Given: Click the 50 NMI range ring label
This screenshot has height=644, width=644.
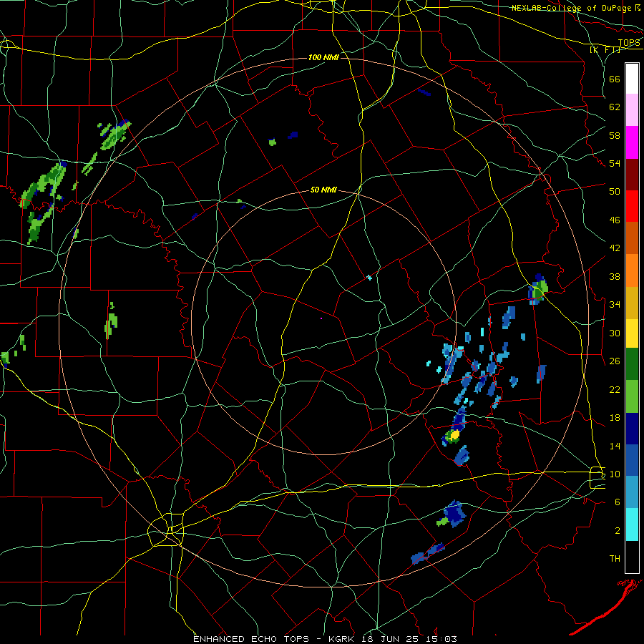Looking at the screenshot, I should click(x=323, y=190).
